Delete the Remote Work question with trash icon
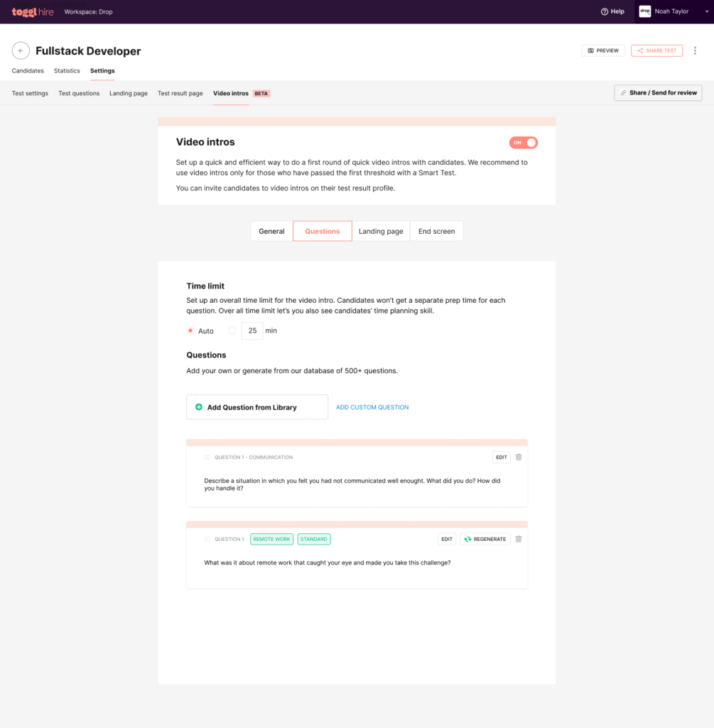Screen dimensions: 714x728 coord(519,539)
